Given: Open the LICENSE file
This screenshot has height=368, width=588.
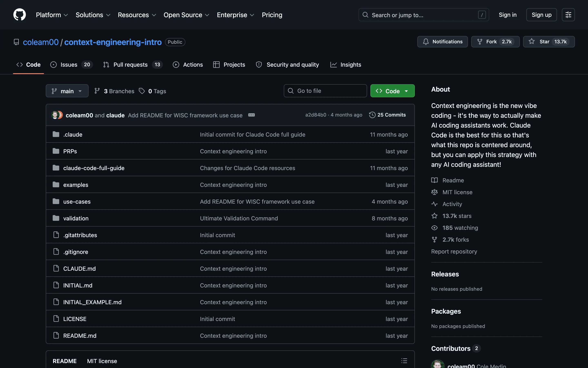Looking at the screenshot, I should pyautogui.click(x=75, y=319).
